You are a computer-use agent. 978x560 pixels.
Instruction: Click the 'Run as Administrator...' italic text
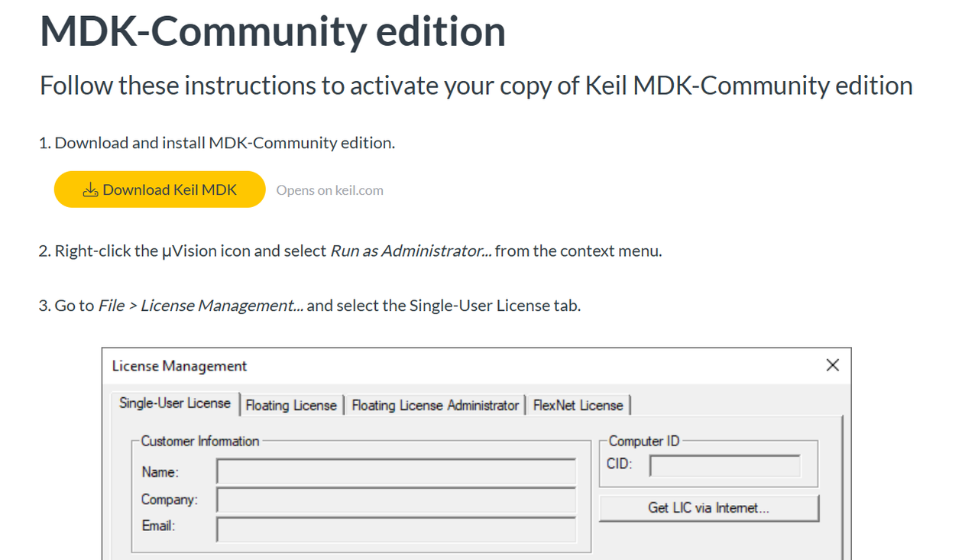(411, 251)
